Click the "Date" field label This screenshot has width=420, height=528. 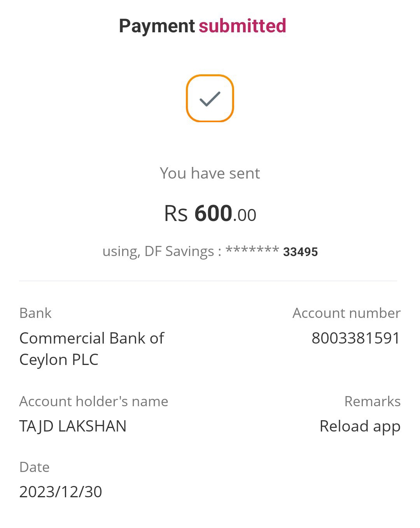click(34, 467)
